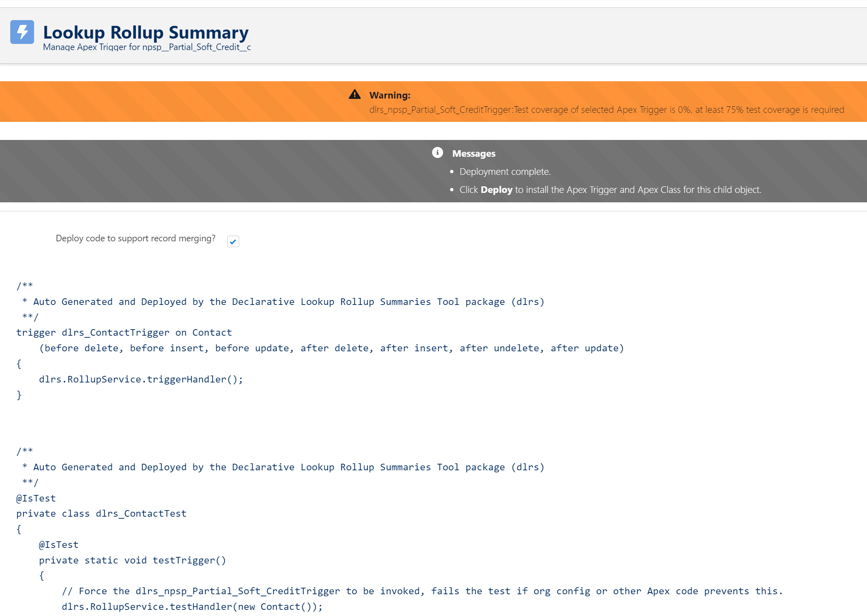Click the Manage Apex Trigger subtitle text
867x616 pixels.
[147, 47]
